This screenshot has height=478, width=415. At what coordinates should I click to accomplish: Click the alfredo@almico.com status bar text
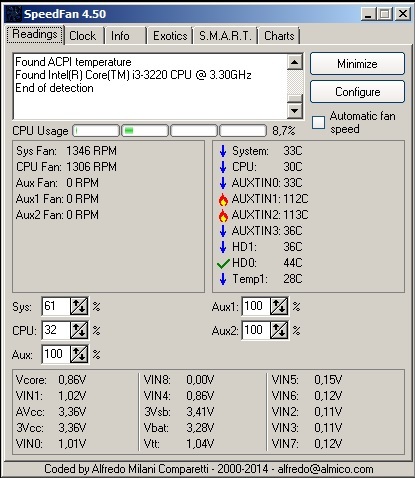coord(325,469)
